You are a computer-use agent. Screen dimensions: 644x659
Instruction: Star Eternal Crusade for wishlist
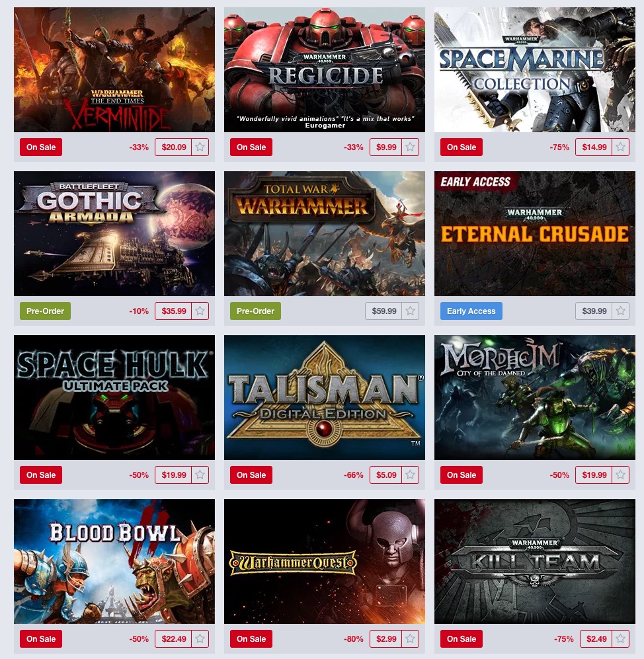[620, 311]
